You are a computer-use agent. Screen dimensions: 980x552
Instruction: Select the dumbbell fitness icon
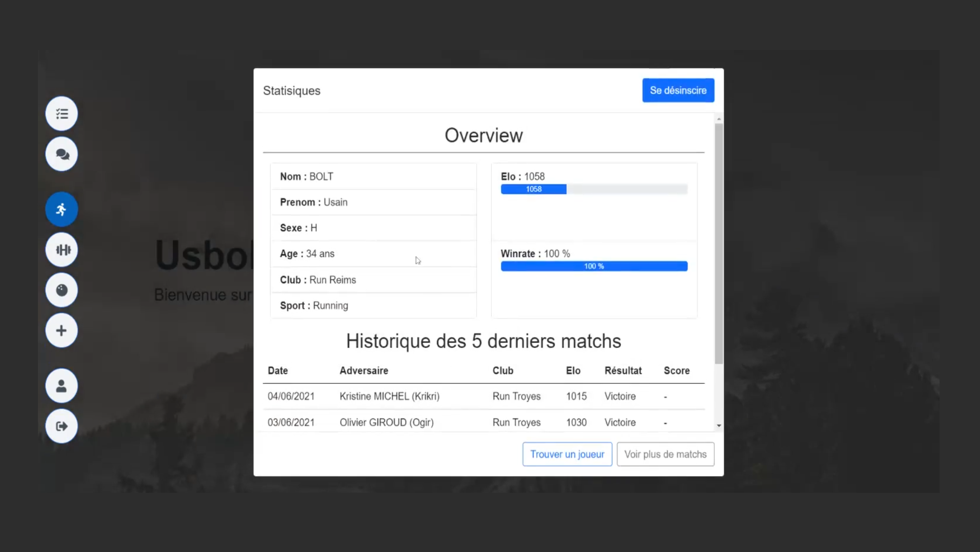pyautogui.click(x=61, y=250)
